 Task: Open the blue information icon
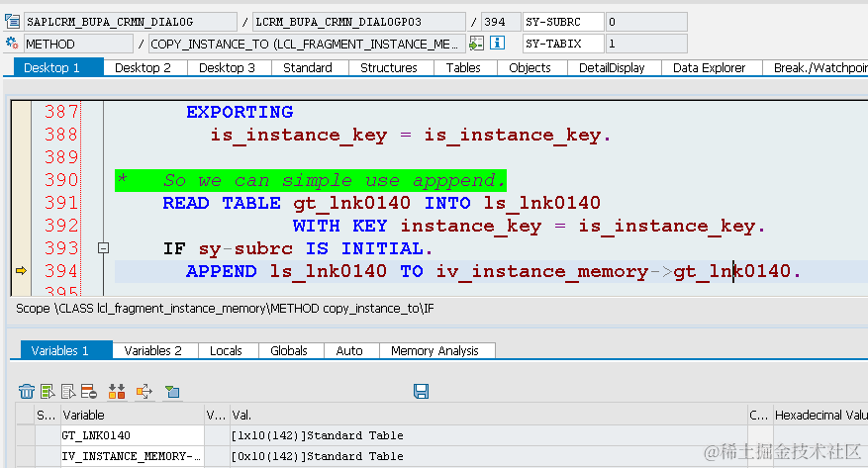(x=497, y=43)
